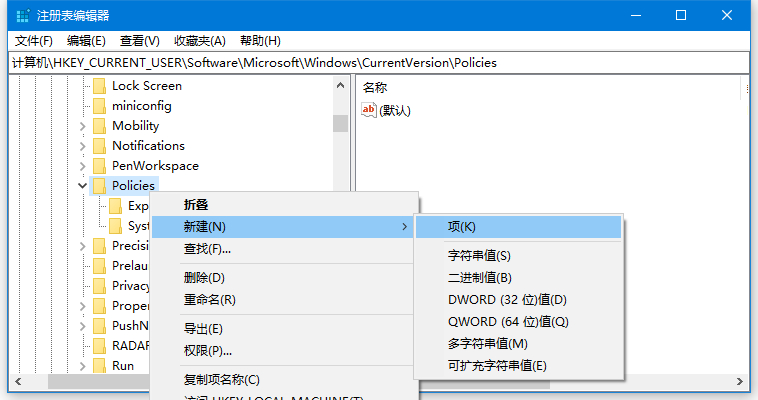The image size is (758, 400).
Task: Click the registry path address bar
Action: (x=379, y=63)
